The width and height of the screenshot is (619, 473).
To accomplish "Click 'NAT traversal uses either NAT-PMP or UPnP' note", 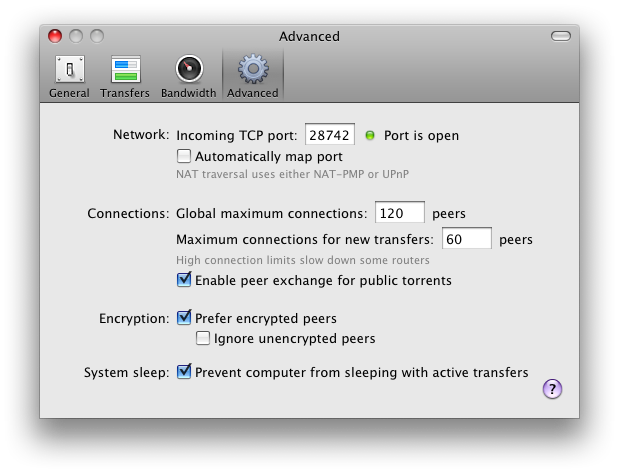I will [293, 174].
